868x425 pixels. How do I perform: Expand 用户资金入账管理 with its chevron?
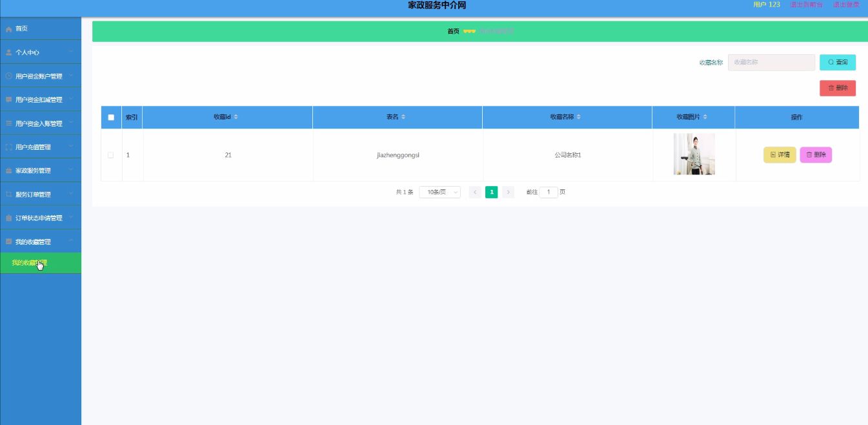[71, 123]
